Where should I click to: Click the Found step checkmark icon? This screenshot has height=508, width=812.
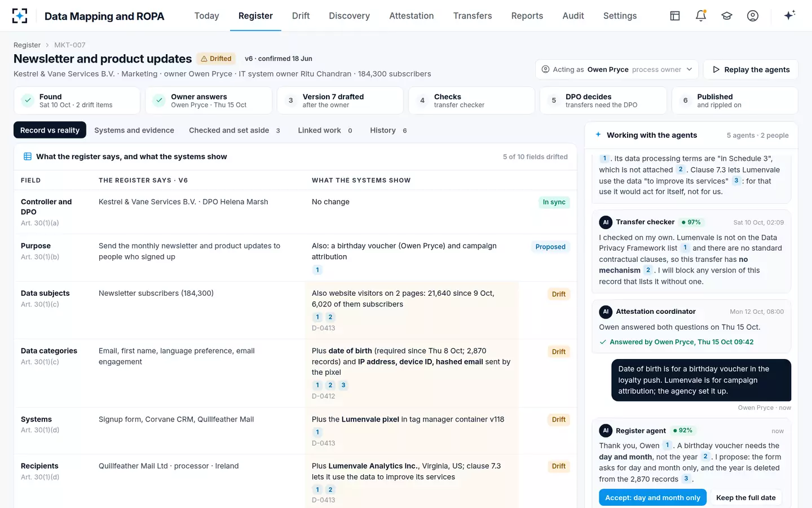(x=28, y=100)
